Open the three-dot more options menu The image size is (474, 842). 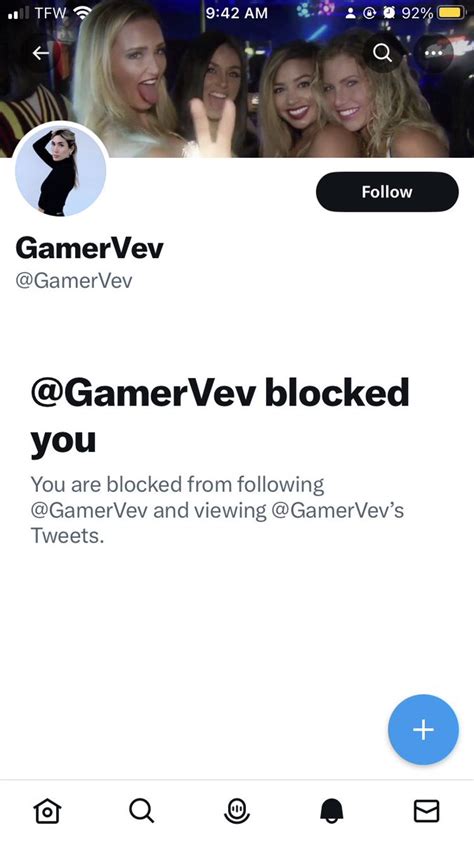coord(433,53)
